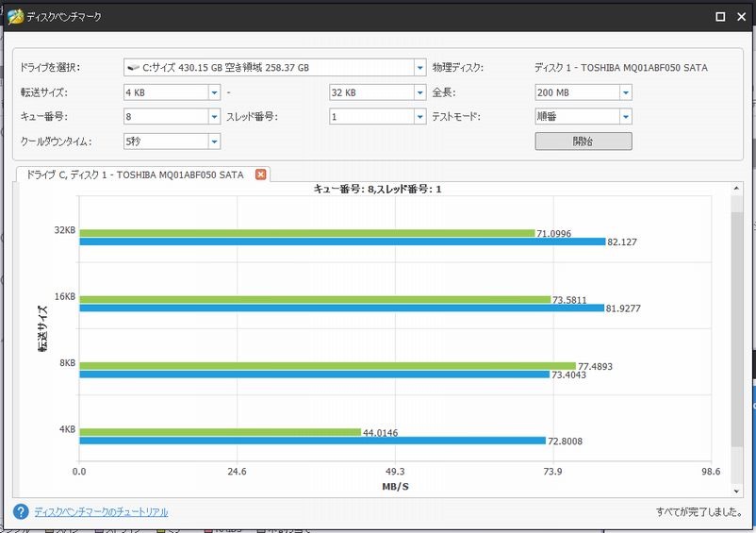
Task: Open the スレッド番号 dropdown showing 1
Action: (x=419, y=117)
